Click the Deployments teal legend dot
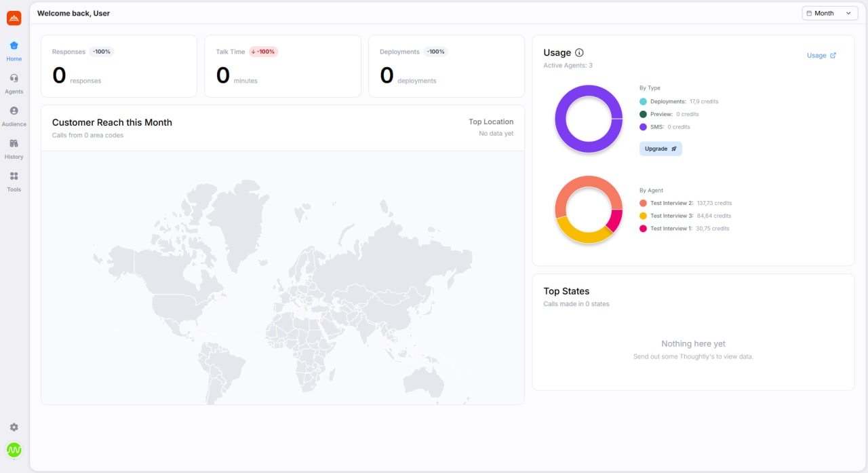Screen dimensions: 868x473 [643, 101]
